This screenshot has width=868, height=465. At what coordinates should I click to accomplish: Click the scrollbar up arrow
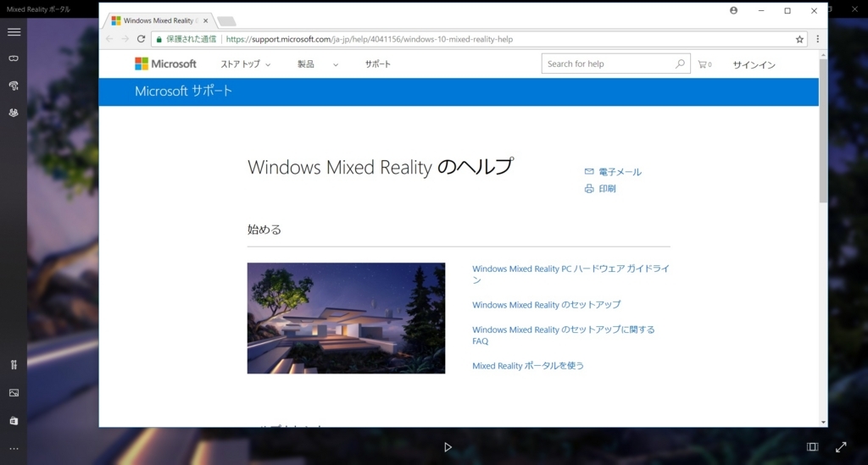click(823, 55)
